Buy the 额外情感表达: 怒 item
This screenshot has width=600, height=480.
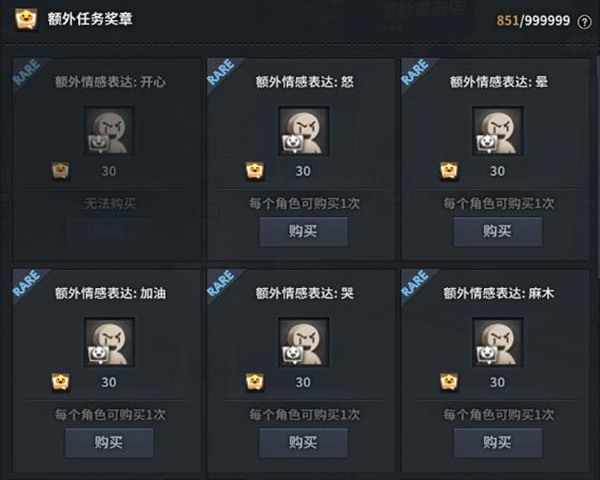point(304,232)
